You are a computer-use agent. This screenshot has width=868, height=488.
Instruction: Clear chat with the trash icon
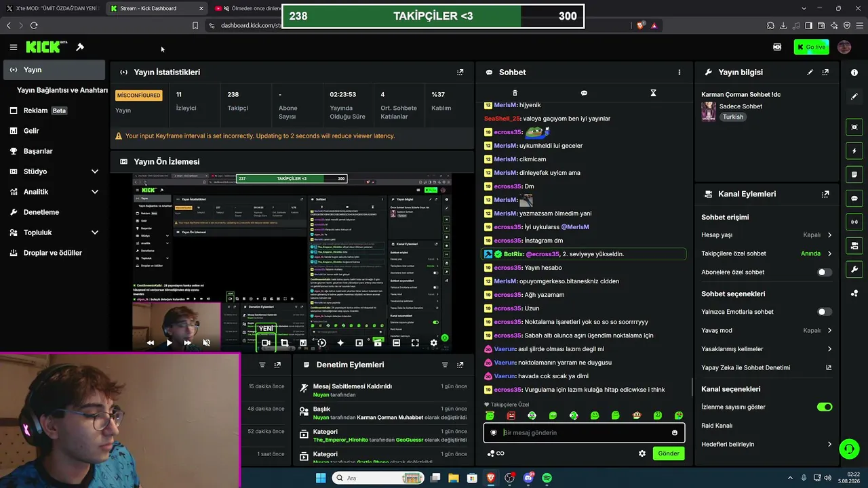[515, 93]
